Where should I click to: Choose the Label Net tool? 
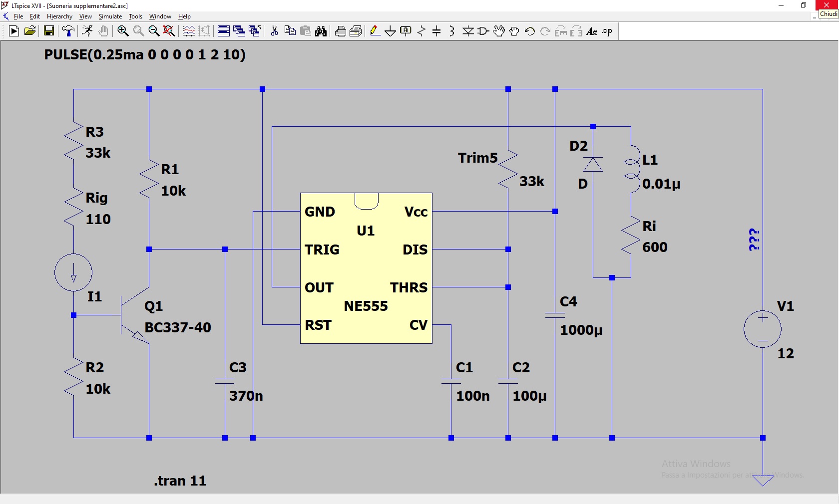pyautogui.click(x=406, y=31)
